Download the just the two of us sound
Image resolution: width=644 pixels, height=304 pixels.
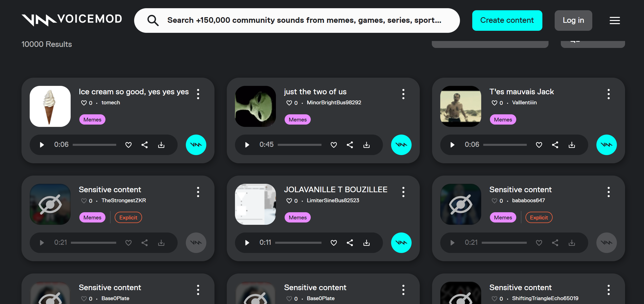click(367, 145)
